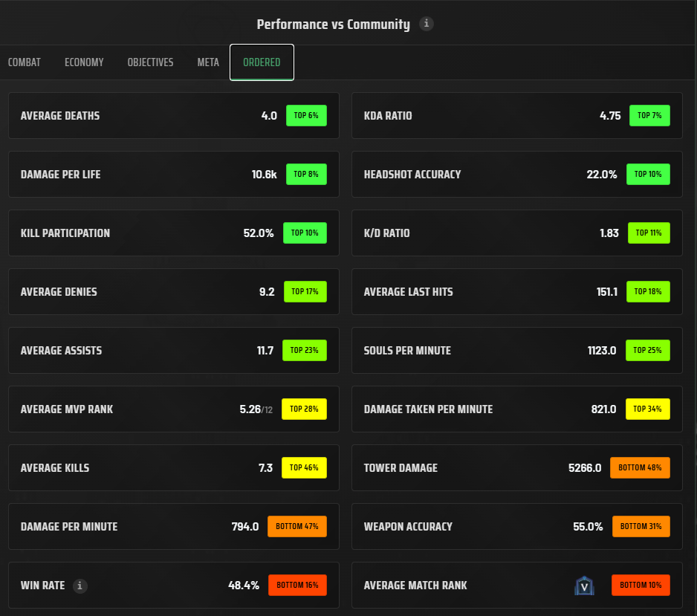Click the 55.0% Weapon Accuracy value
The width and height of the screenshot is (697, 616).
pos(588,527)
